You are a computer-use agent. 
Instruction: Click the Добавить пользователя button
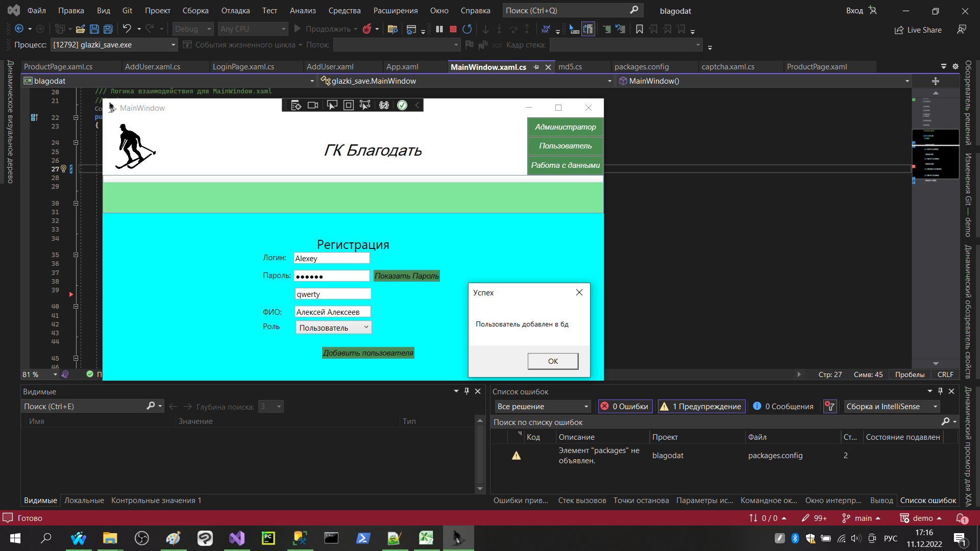[367, 353]
